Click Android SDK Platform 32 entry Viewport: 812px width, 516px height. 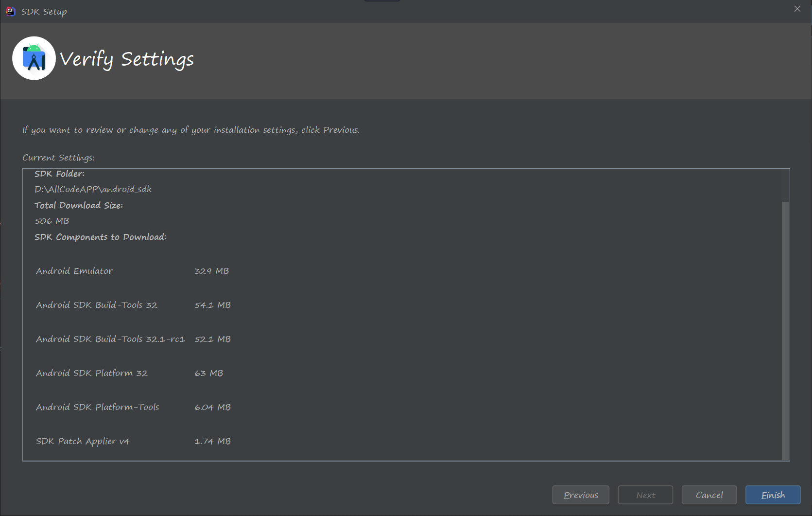tap(92, 373)
